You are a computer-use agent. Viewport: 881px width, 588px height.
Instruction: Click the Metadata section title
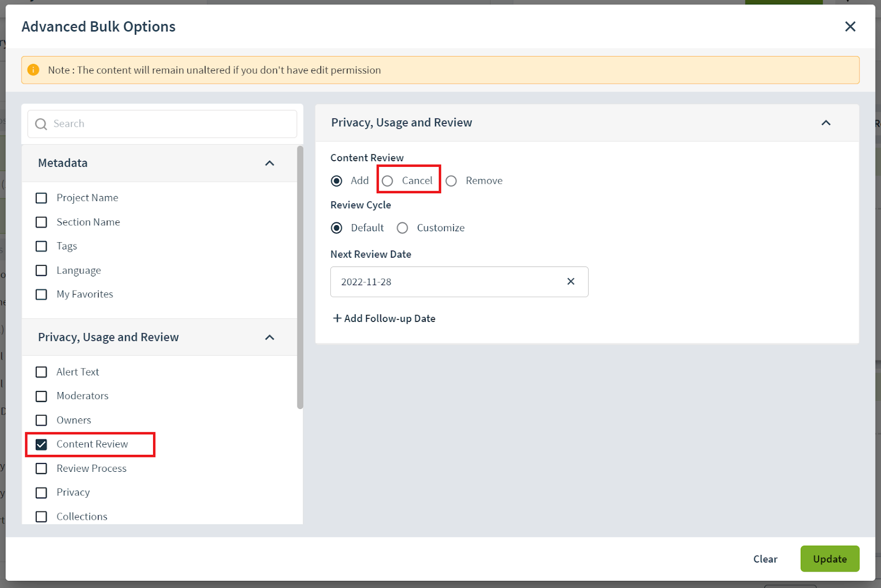point(63,163)
